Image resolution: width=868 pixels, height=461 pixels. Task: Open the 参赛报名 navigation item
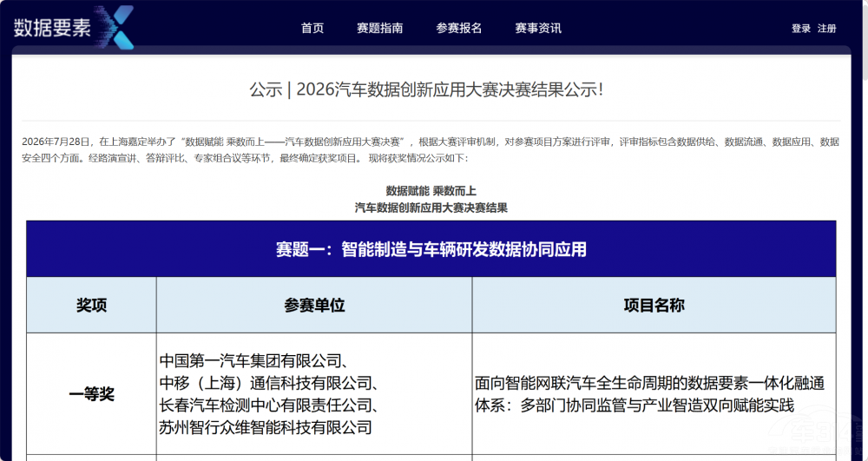point(459,29)
